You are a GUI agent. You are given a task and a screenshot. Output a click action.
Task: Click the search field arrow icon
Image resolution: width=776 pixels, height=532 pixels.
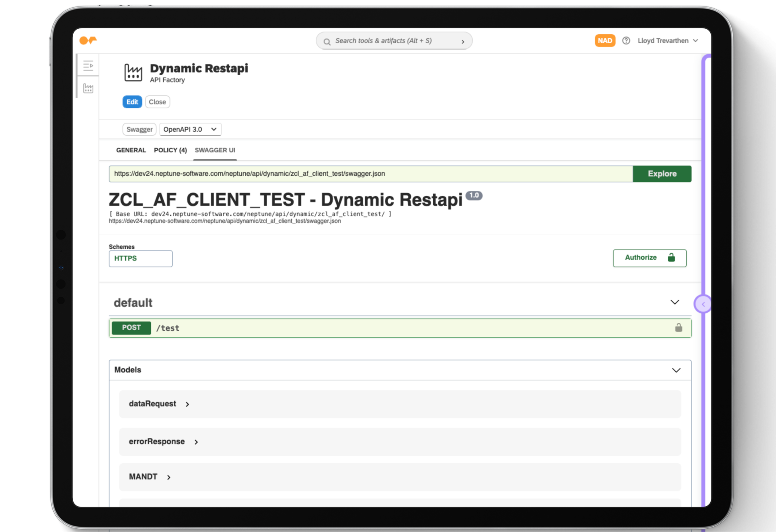[x=463, y=41]
